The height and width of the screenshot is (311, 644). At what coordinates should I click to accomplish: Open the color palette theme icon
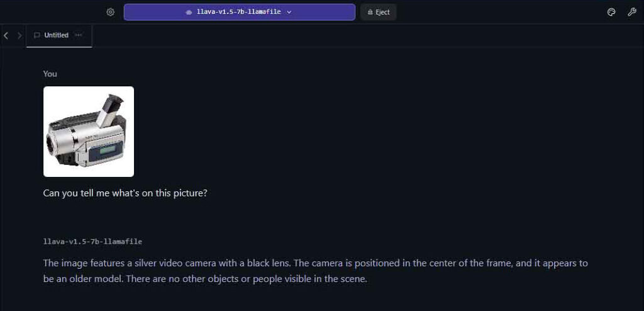coord(611,12)
